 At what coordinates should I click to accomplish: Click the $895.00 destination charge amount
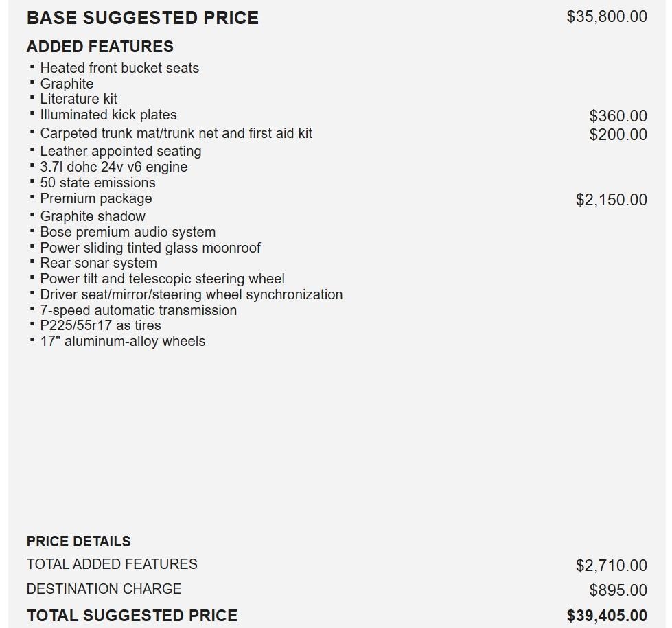(x=618, y=590)
